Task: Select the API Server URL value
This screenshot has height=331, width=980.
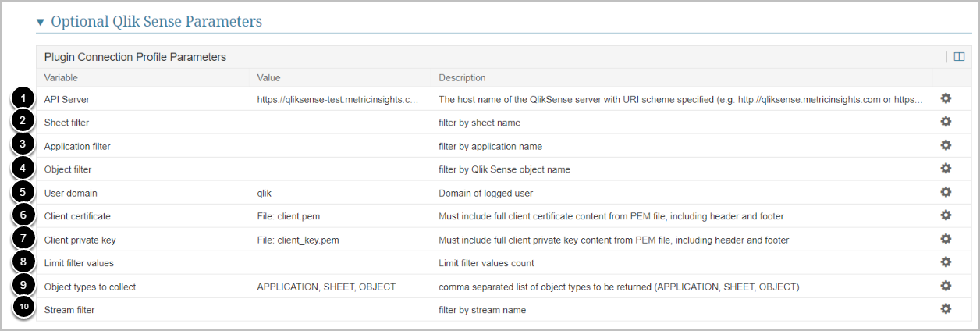Action: click(x=337, y=100)
